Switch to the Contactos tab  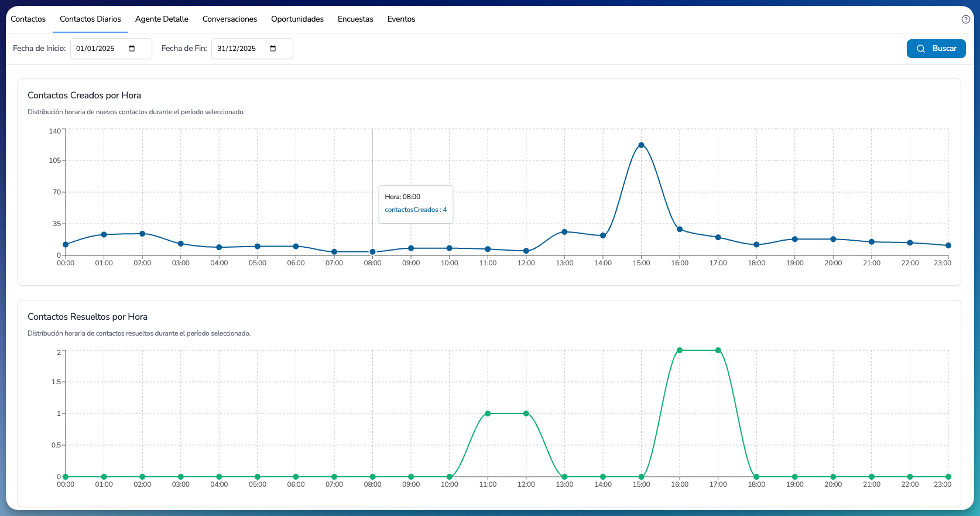coord(28,19)
